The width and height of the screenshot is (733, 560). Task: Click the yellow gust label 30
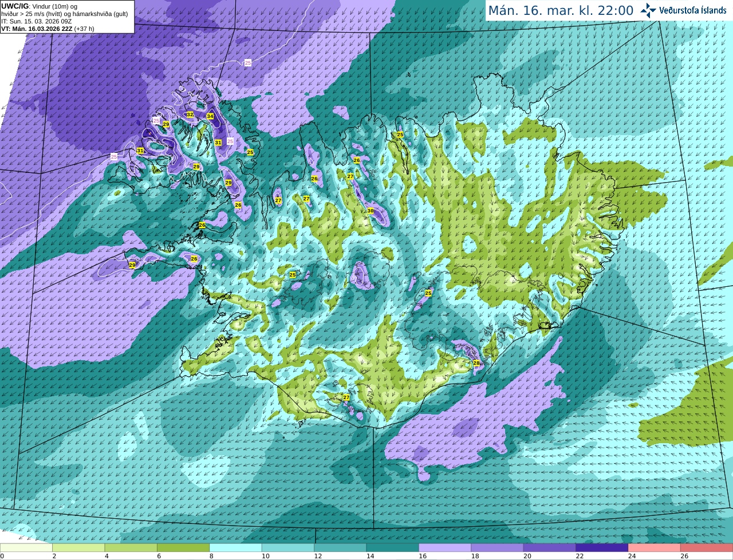coord(371,211)
